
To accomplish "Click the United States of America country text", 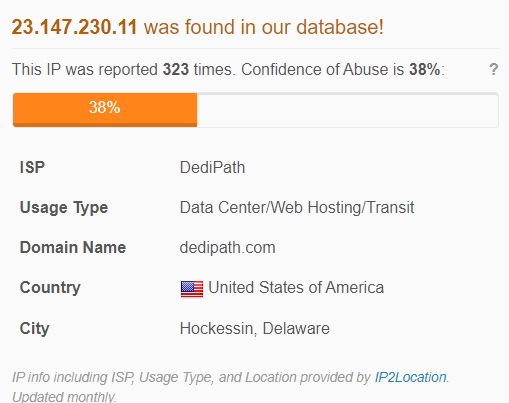I will coord(296,287).
